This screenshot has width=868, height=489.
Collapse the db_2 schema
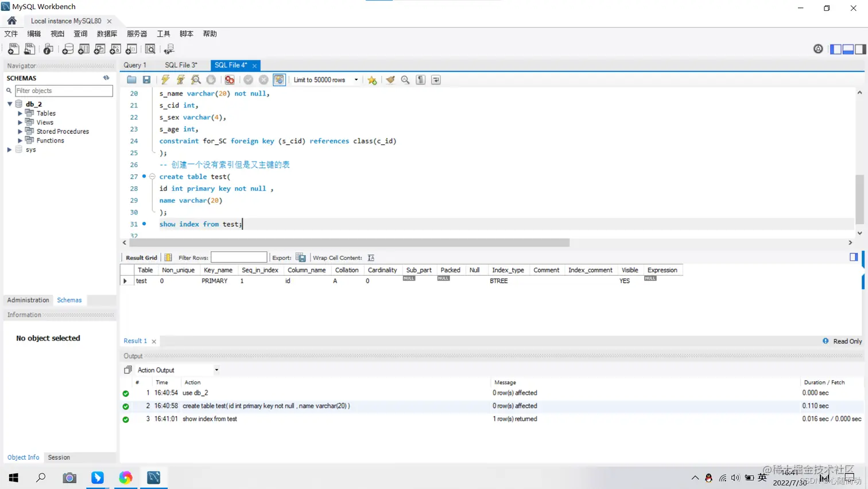(x=10, y=104)
